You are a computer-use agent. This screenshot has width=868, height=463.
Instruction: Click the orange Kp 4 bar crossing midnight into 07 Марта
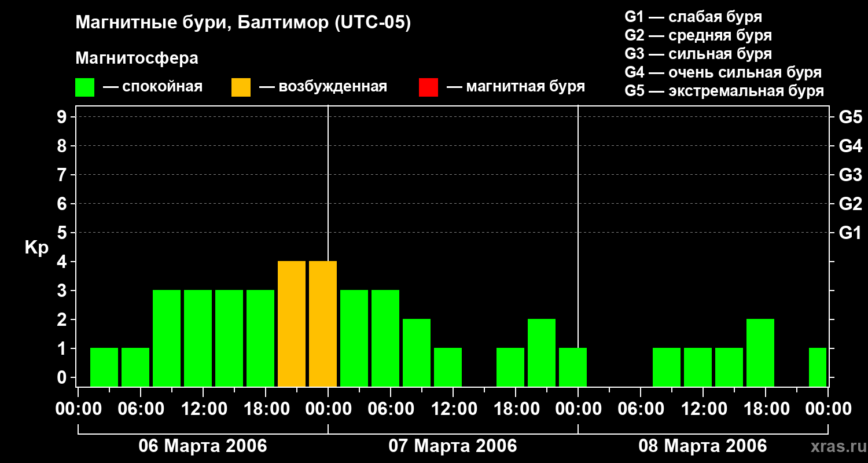coord(323,324)
